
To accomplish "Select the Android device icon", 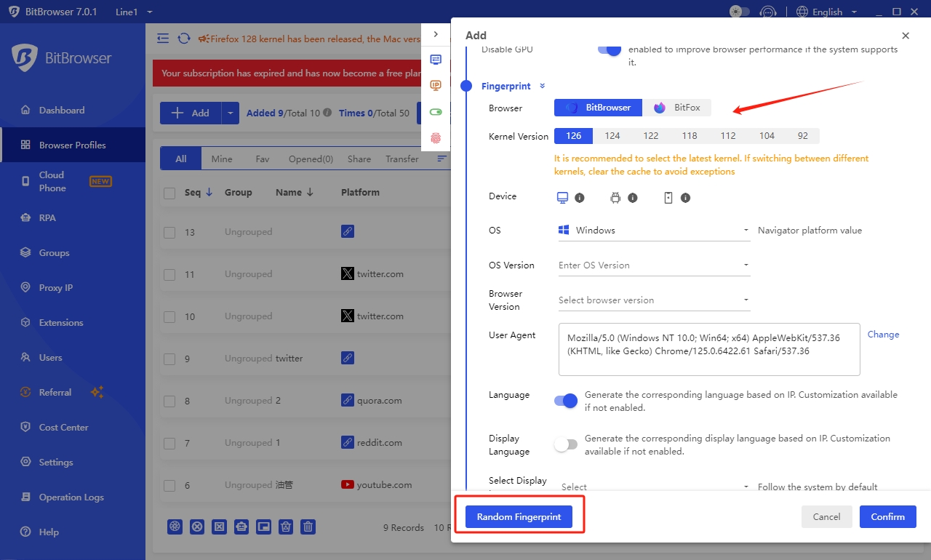I will 615,198.
